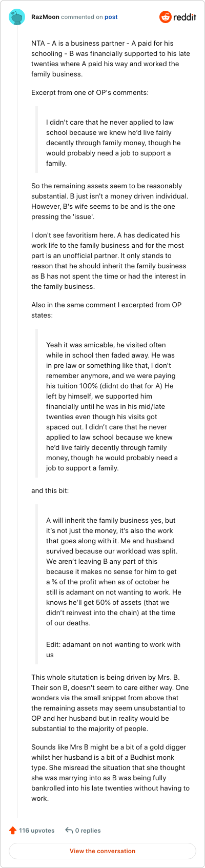
Task: Click the View the conversation button
Action: pyautogui.click(x=102, y=851)
